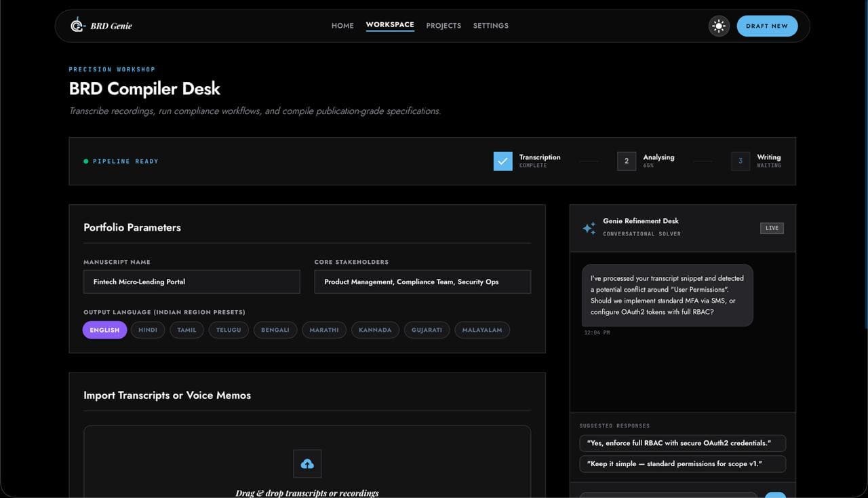
Task: Click the drag & drop transcripts area
Action: [x=307, y=463]
